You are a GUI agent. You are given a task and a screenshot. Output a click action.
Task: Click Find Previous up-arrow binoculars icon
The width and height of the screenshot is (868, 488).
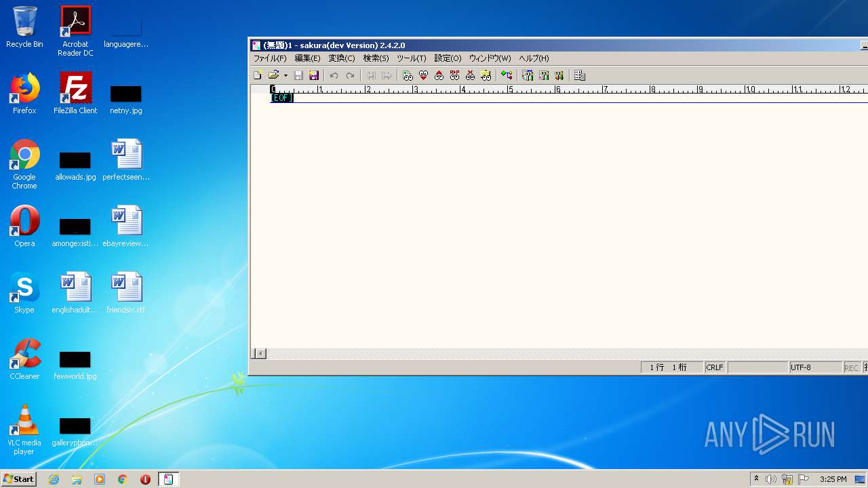(439, 75)
